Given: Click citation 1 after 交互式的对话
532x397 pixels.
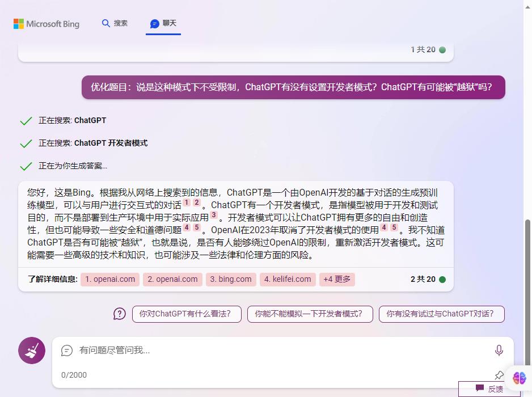Looking at the screenshot, I should pyautogui.click(x=186, y=202).
